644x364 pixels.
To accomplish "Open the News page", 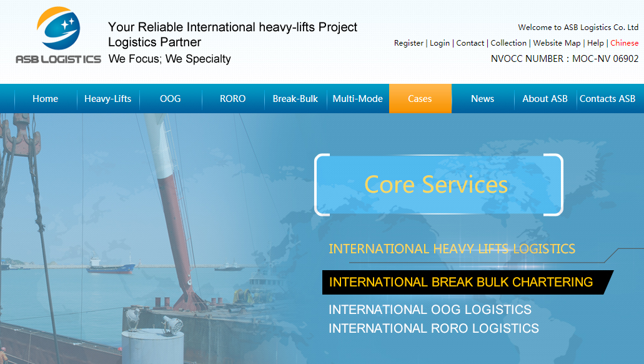I will [x=482, y=99].
